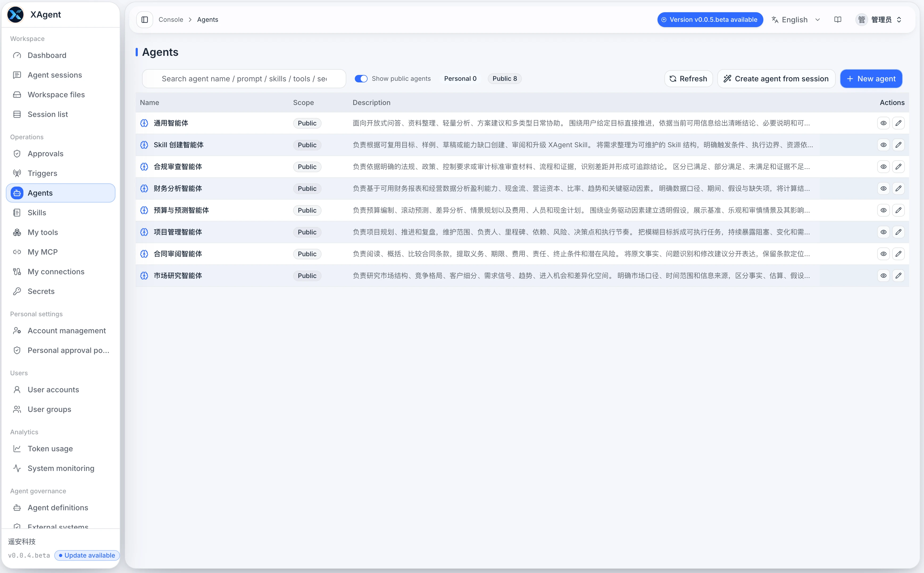Screen dimensions: 924x573
Task: Click the brain icon beside 预算与预测智能体
Action: coord(144,210)
